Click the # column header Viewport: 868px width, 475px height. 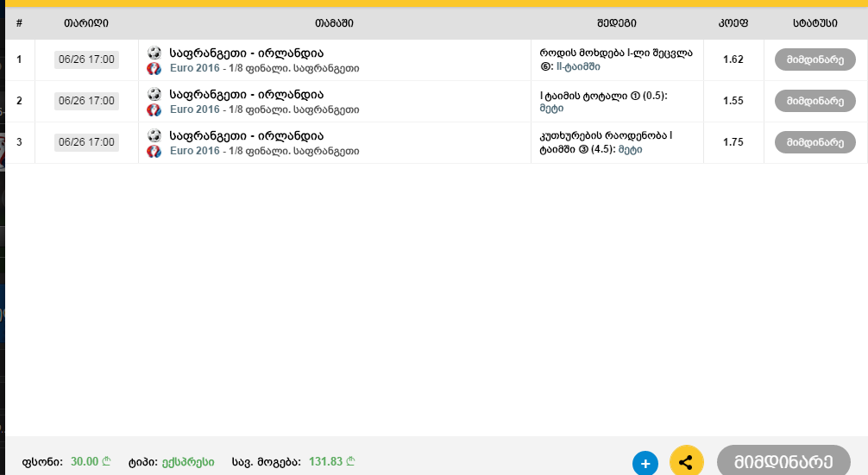pyautogui.click(x=19, y=23)
